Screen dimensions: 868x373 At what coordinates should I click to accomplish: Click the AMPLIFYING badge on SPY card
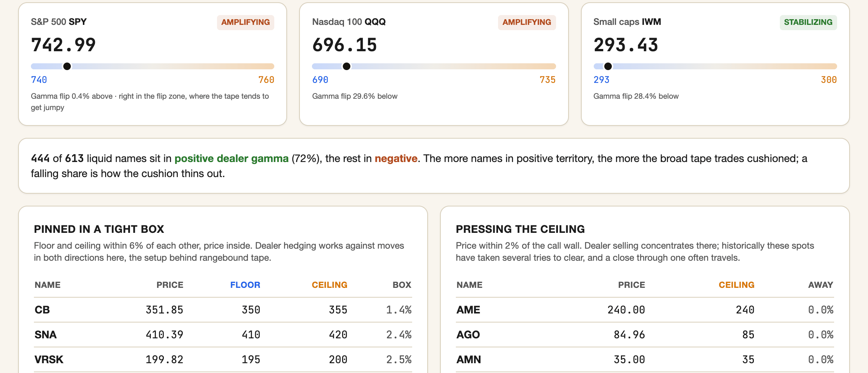(246, 22)
